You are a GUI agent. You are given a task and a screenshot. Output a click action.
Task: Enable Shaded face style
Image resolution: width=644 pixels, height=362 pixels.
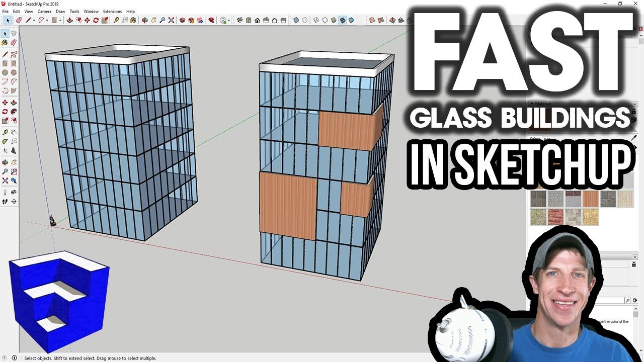[333, 20]
